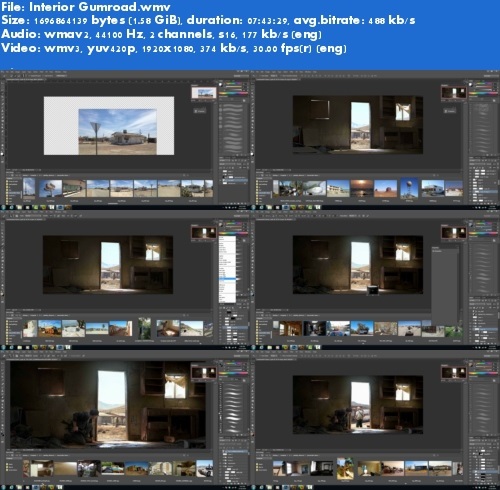Open the wooden interior thumbnail, middle-right filmstrip
Viewport: 500px width, 490px height.
pos(290,328)
